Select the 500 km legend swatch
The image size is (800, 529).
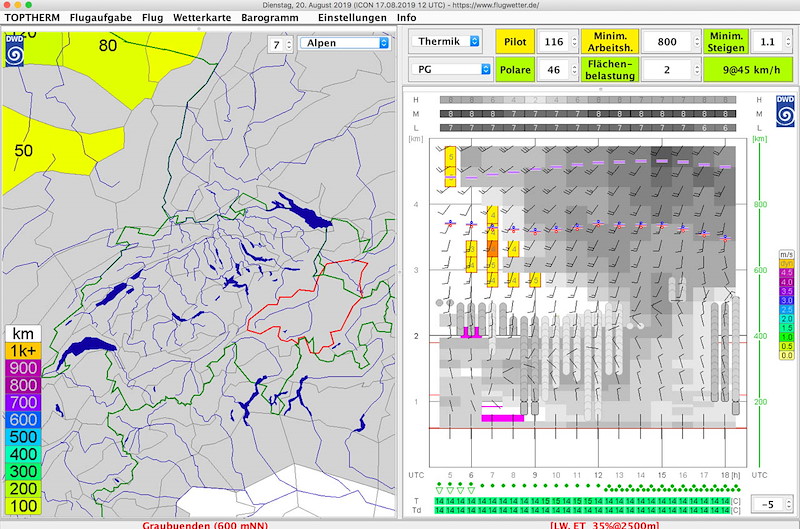23,437
